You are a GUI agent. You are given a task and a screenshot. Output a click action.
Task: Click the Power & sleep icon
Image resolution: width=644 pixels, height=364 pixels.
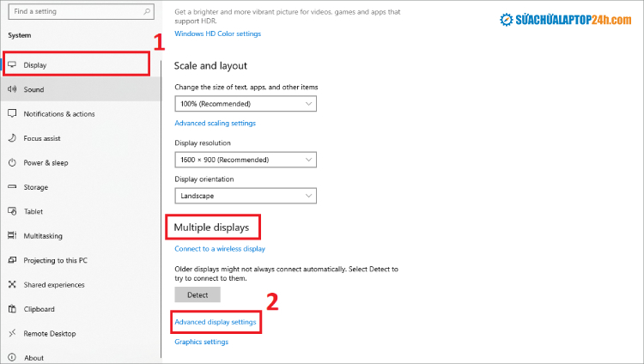12,162
